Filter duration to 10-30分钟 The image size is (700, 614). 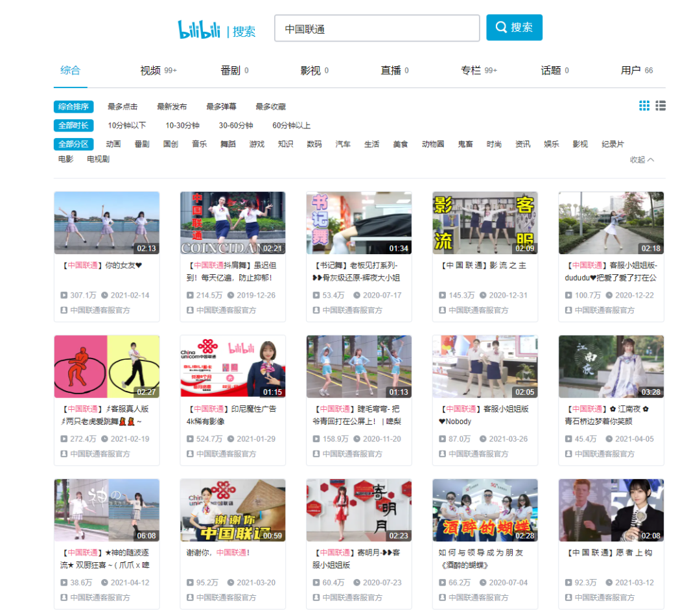[183, 126]
